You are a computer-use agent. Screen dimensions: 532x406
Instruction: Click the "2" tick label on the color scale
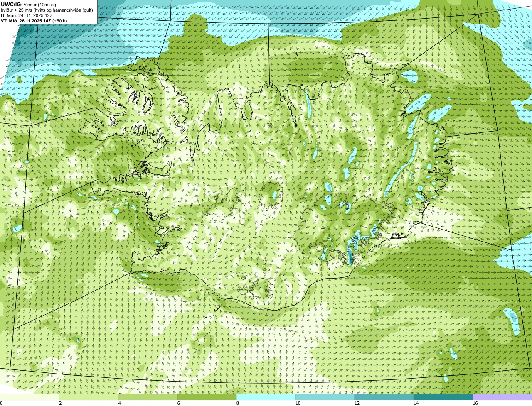point(60,403)
